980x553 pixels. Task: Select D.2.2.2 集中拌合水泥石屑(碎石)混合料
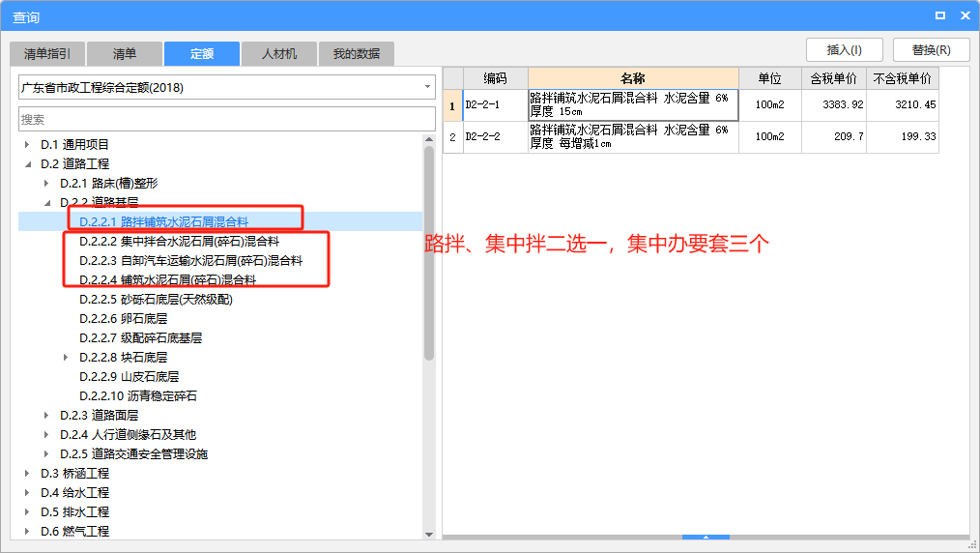click(x=180, y=241)
